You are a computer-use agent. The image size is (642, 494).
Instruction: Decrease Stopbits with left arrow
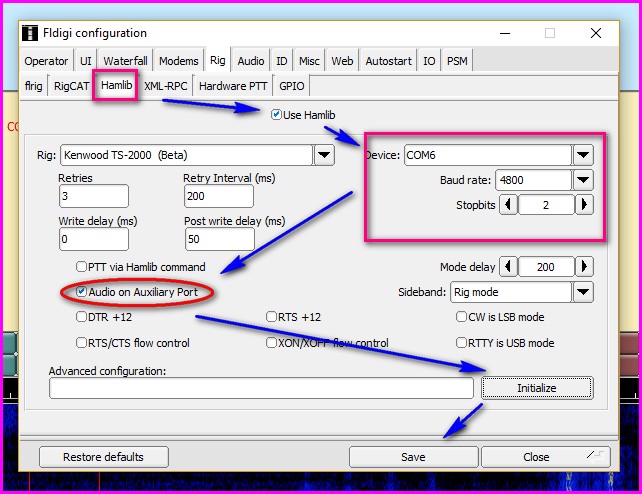coord(508,204)
